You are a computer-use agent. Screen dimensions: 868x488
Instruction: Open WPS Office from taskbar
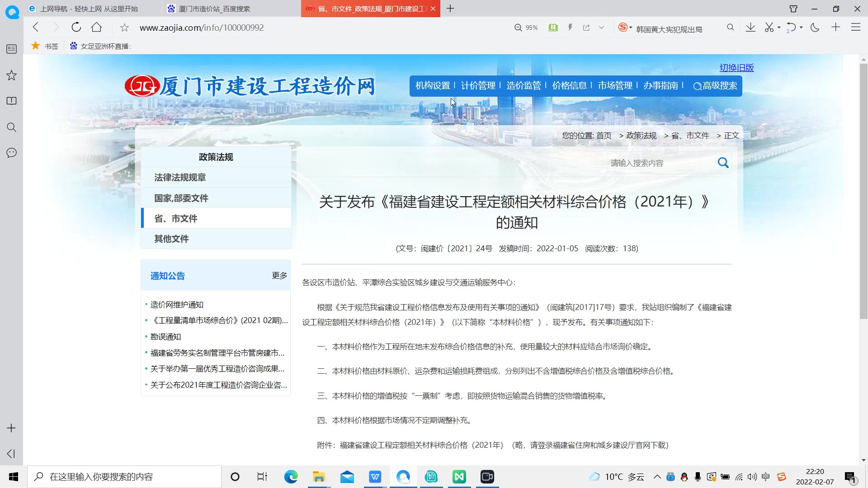click(375, 477)
